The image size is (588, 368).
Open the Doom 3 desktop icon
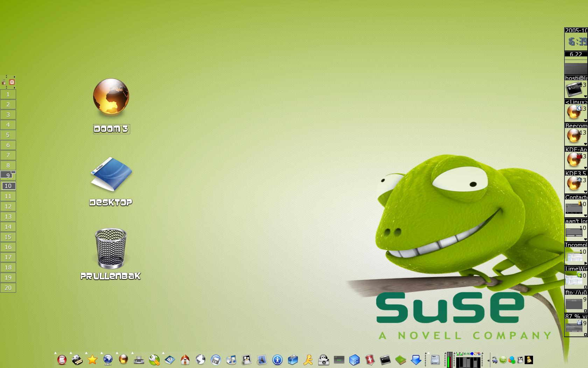click(111, 105)
